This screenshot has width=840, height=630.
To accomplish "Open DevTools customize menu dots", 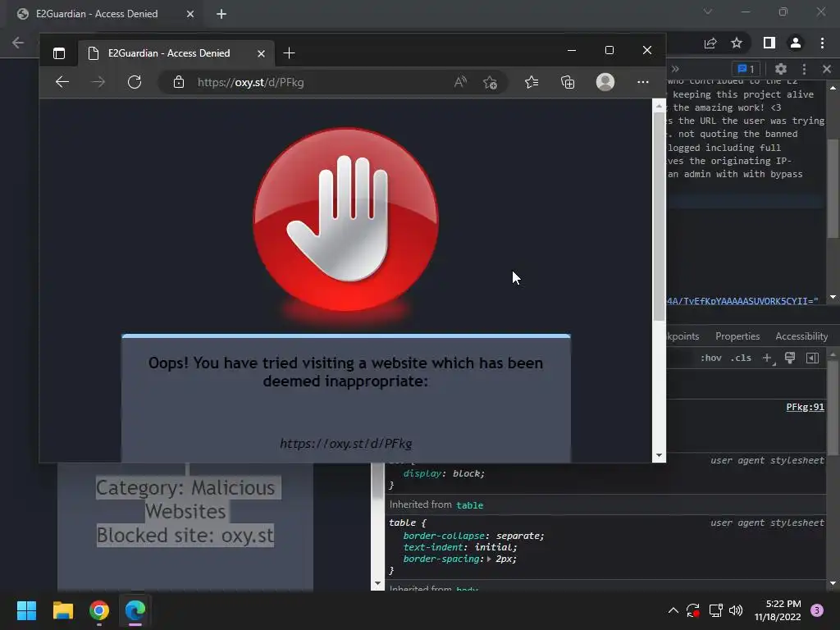I will pos(804,69).
